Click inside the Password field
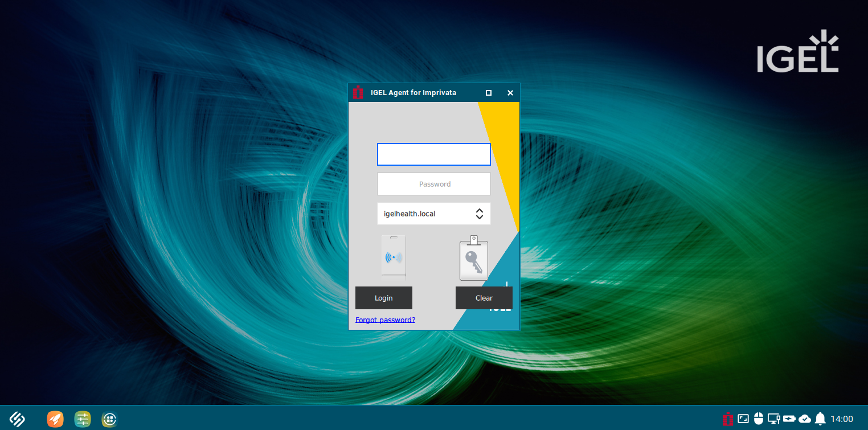868x430 pixels. (434, 183)
